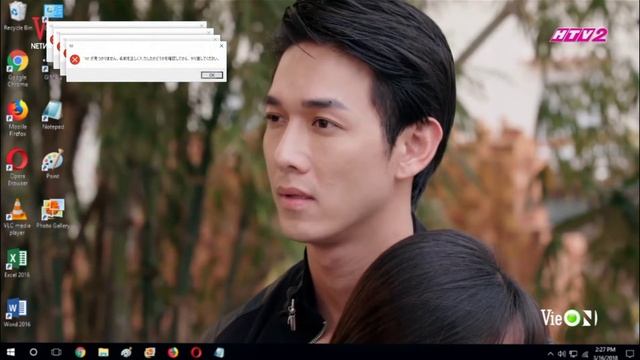
Task: Click the red error icon in the front dialog
Action: click(75, 60)
